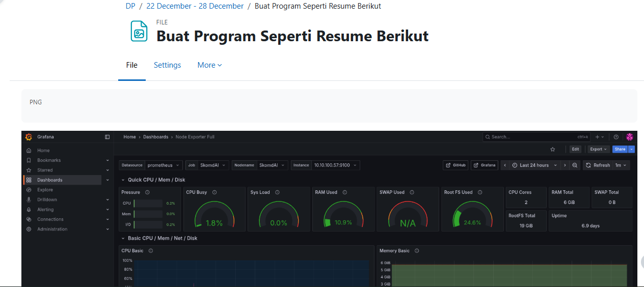Click the Grafana Search field
The image size is (644, 287).
tap(536, 137)
